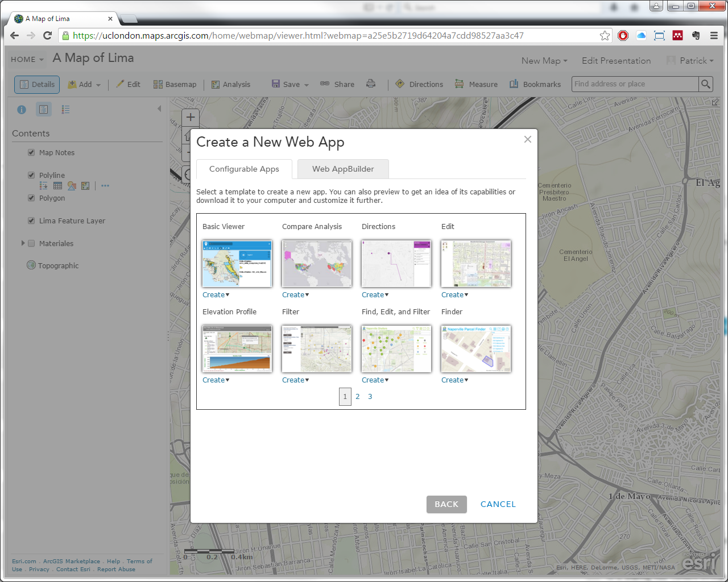
Task: Select the Topographic basemap entry
Action: (x=58, y=265)
